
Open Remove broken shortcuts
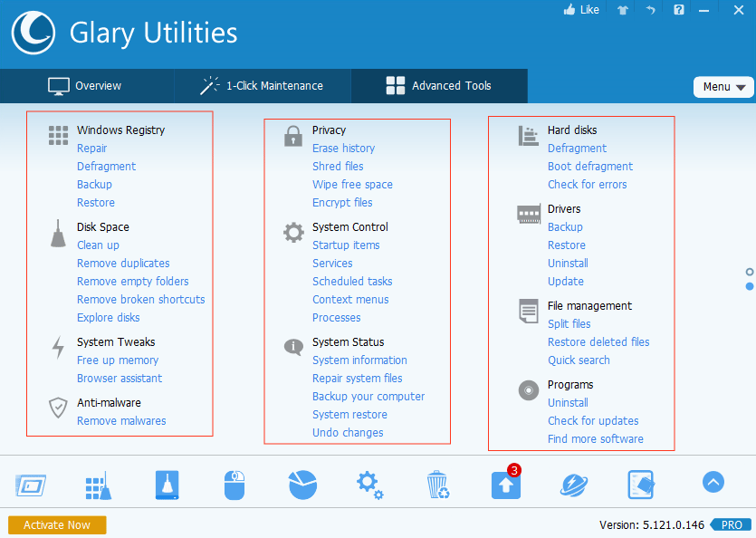(140, 299)
